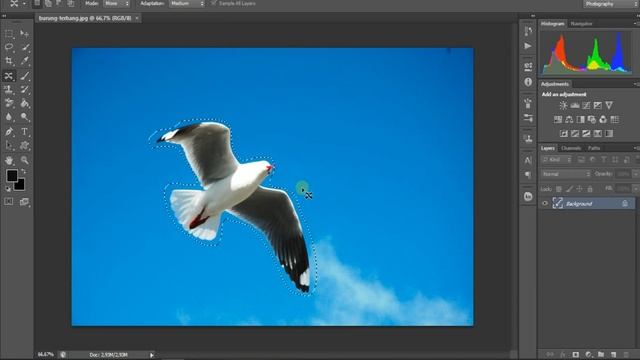Choose Intersect with selection mode

point(71,4)
